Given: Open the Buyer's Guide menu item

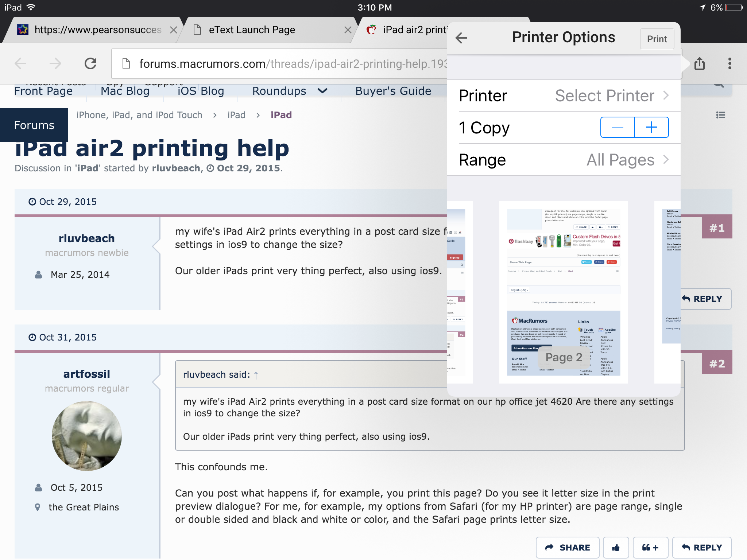Looking at the screenshot, I should click(x=393, y=91).
